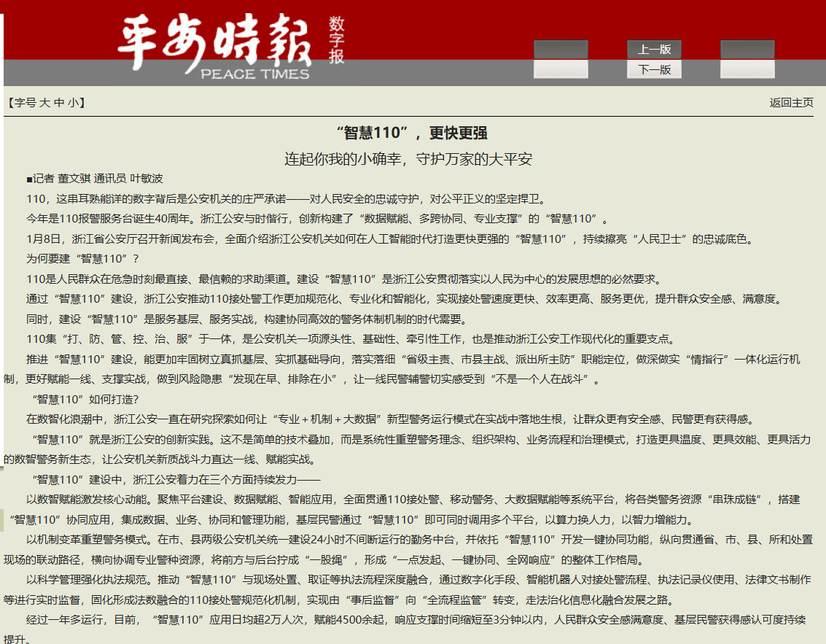The height and width of the screenshot is (644, 826).
Task: Return to homepage via 返回主页 link
Action: pyautogui.click(x=791, y=103)
